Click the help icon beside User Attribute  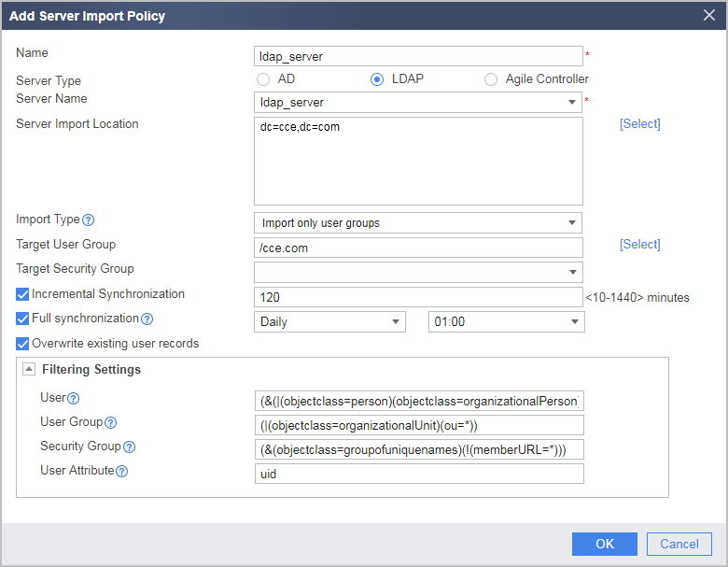[x=121, y=472]
